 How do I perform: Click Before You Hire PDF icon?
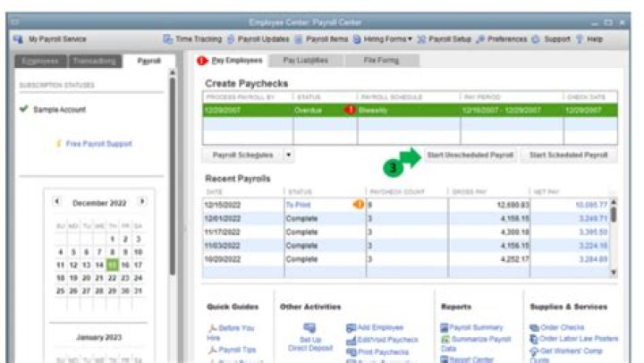tap(212, 328)
